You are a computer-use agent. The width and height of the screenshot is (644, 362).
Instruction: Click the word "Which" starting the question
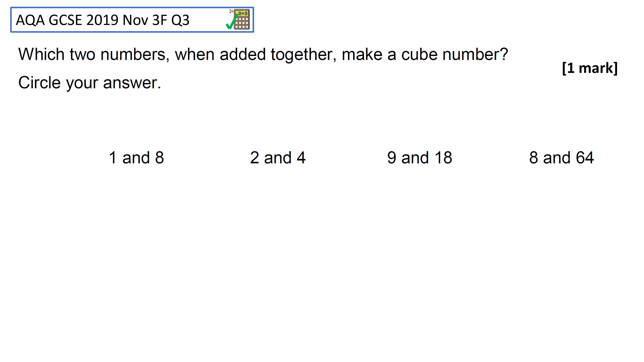point(41,54)
